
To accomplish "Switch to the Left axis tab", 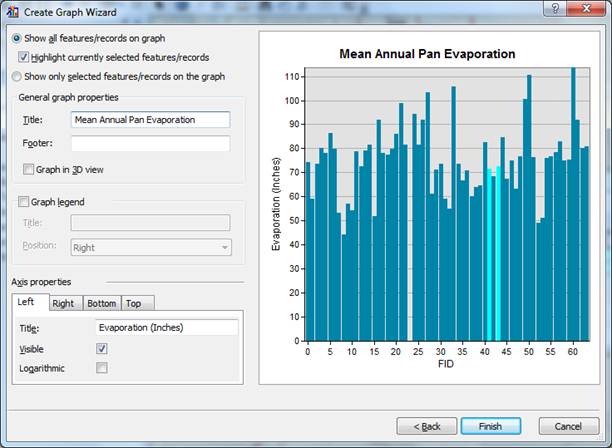I will click(30, 303).
